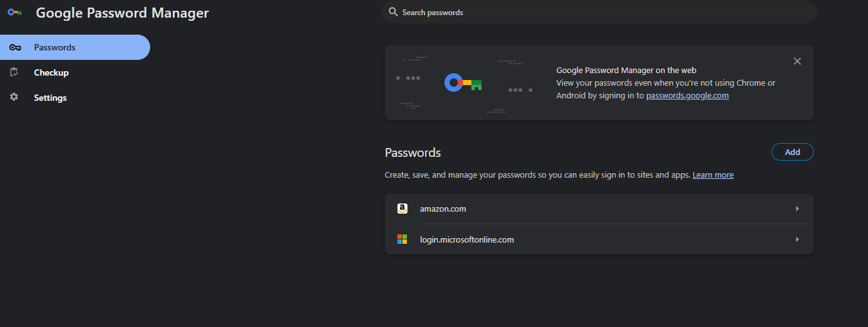Click the Google Password Manager on the web headline
Image resolution: width=868 pixels, height=327 pixels.
click(x=626, y=71)
